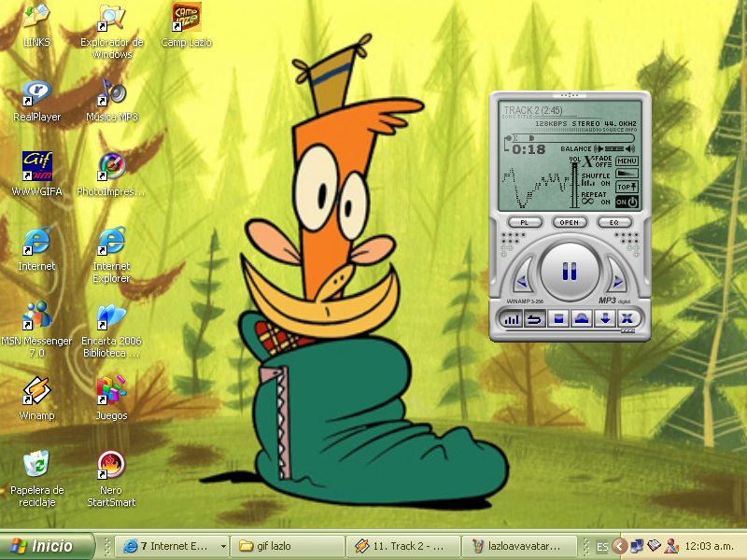Click the MSN Messenger tray icon
The height and width of the screenshot is (560, 747).
click(671, 546)
